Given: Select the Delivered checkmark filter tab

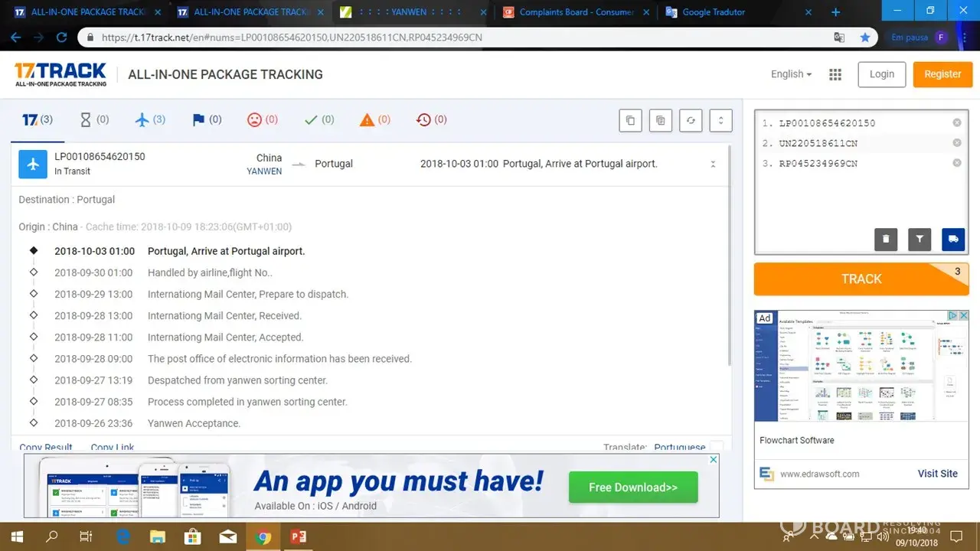Looking at the screenshot, I should 318,119.
